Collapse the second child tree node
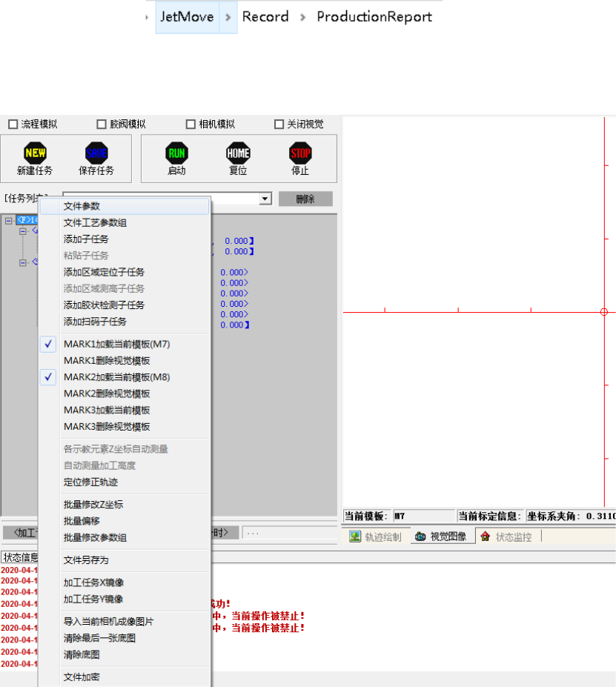The height and width of the screenshot is (687, 616). (23, 263)
